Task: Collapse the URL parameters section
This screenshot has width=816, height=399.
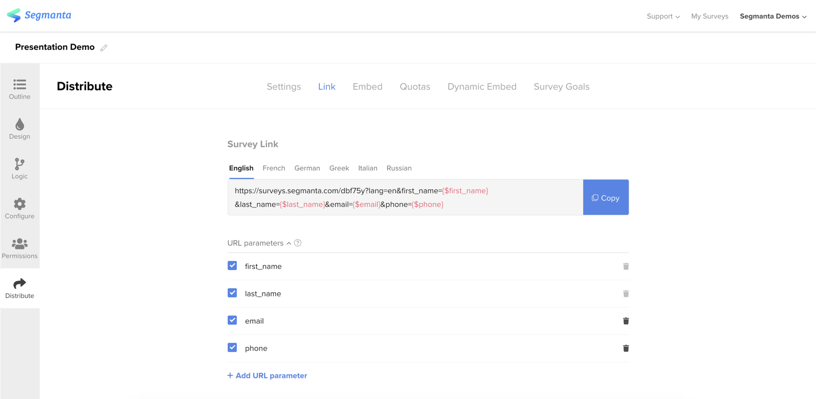Action: [289, 243]
